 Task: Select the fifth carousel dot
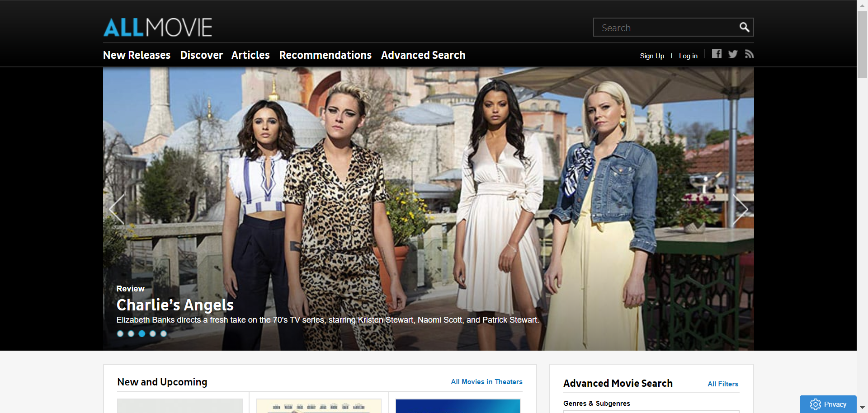point(164,334)
